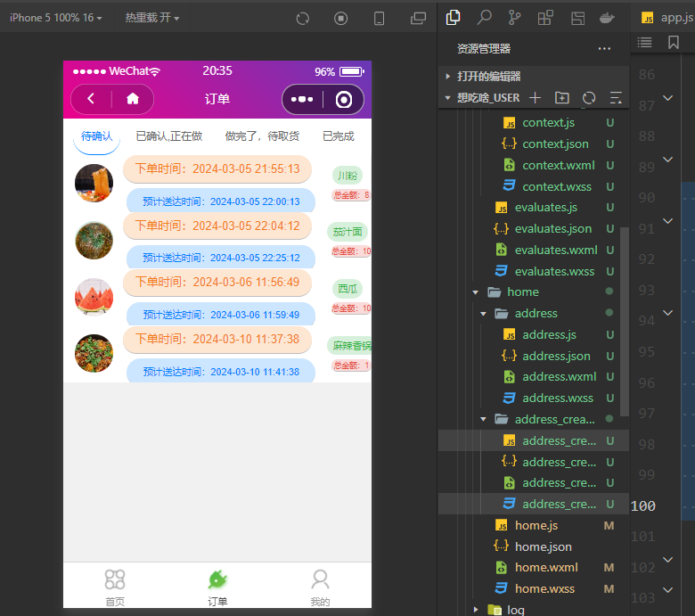Click the refresh explorer icon
This screenshot has height=616, width=695.
pos(589,97)
